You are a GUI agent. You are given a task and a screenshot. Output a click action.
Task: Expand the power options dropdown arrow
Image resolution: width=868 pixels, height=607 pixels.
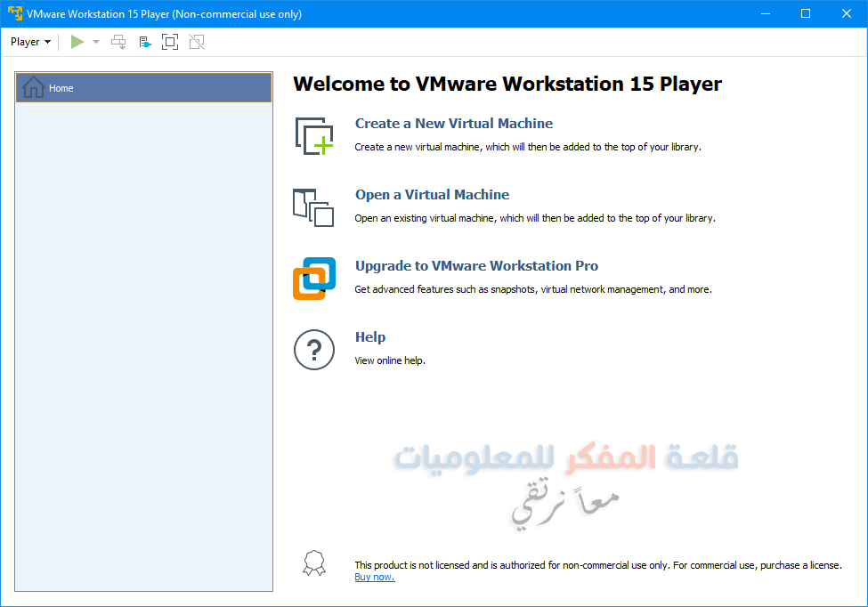(x=96, y=42)
